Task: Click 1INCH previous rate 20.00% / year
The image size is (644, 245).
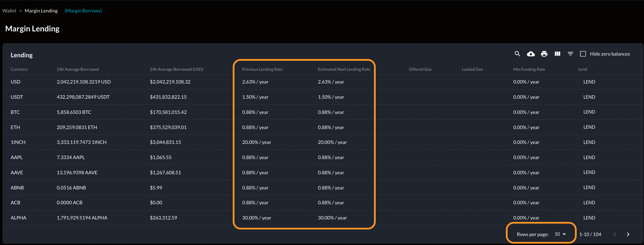Action: [x=257, y=142]
